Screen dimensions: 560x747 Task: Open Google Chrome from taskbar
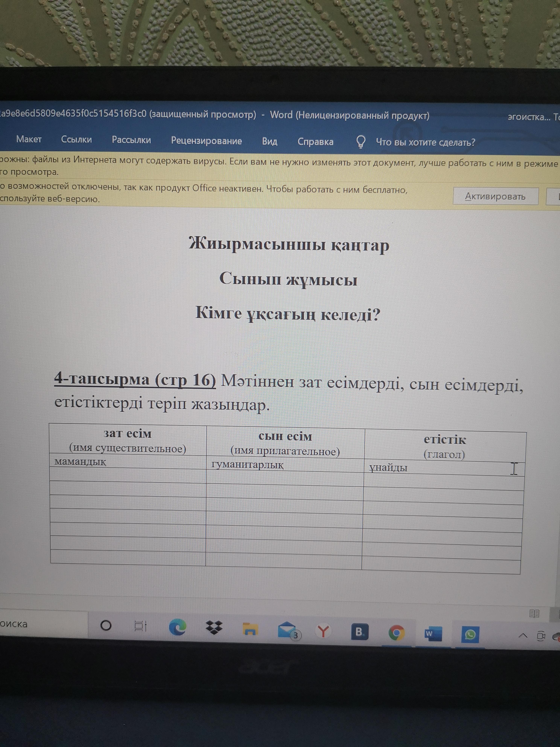[x=396, y=633]
